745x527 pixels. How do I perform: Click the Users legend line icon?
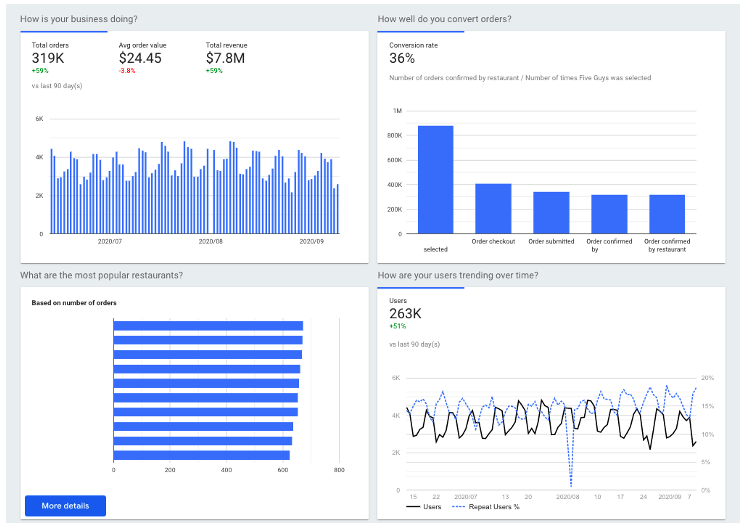tap(413, 507)
